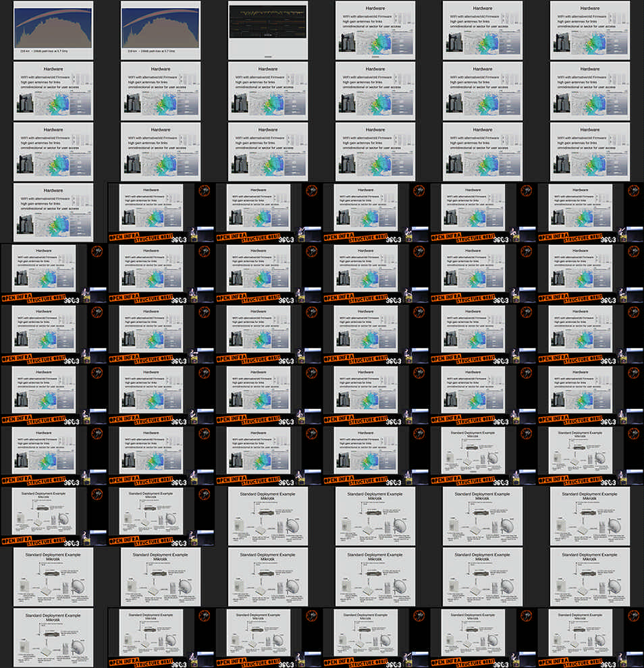Select the last full-frame Hardware slide thumbnail
Viewport: 644px width, 668px height.
[53, 212]
